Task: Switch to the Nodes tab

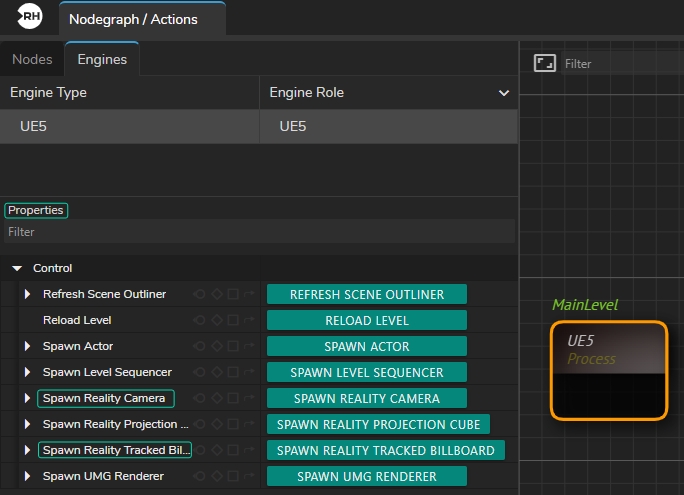Action: (x=32, y=59)
